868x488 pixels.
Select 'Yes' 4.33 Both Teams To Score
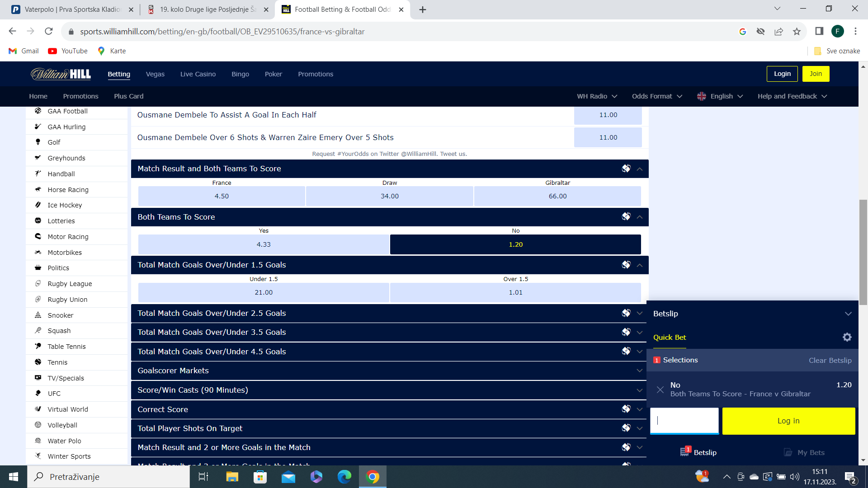[264, 244]
